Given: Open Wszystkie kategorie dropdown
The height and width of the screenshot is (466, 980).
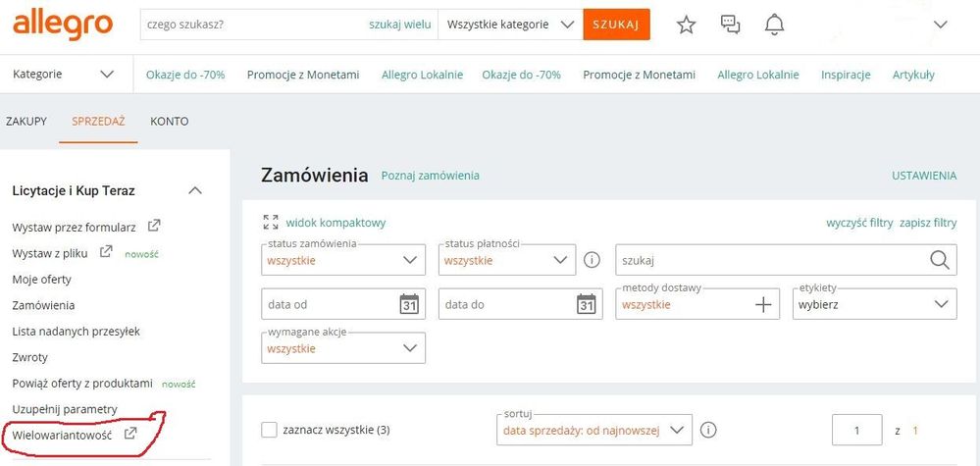Looking at the screenshot, I should (x=511, y=25).
